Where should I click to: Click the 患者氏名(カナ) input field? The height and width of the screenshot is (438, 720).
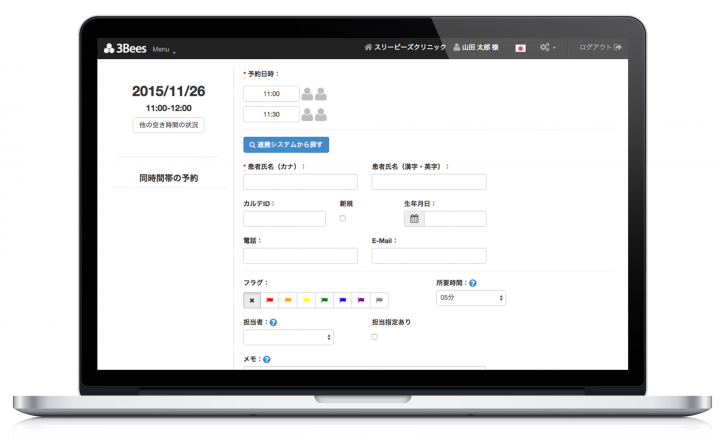coord(300,182)
